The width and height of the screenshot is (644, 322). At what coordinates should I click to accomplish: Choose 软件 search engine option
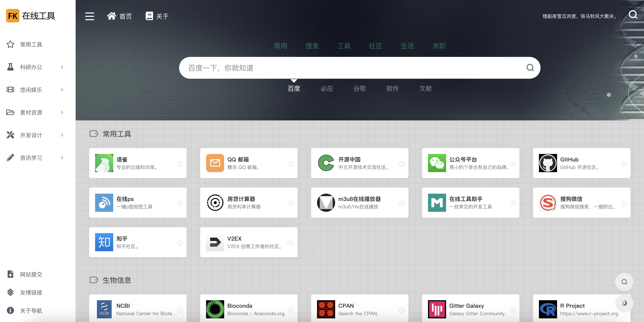coord(392,88)
